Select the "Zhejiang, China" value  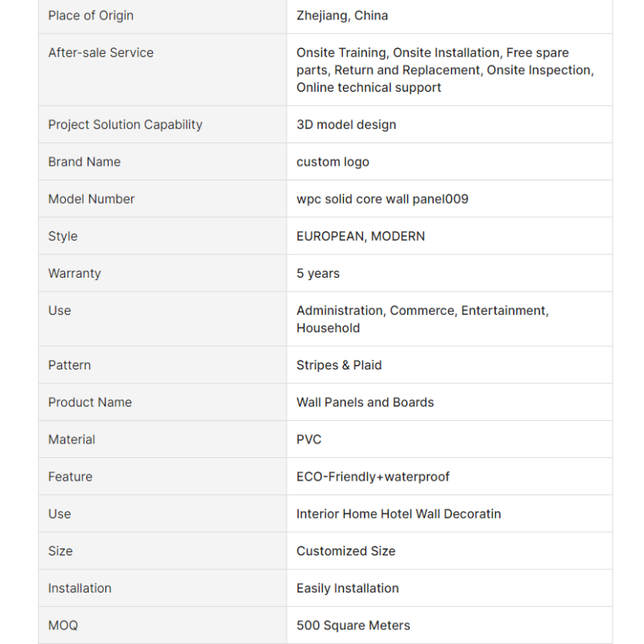342,15
